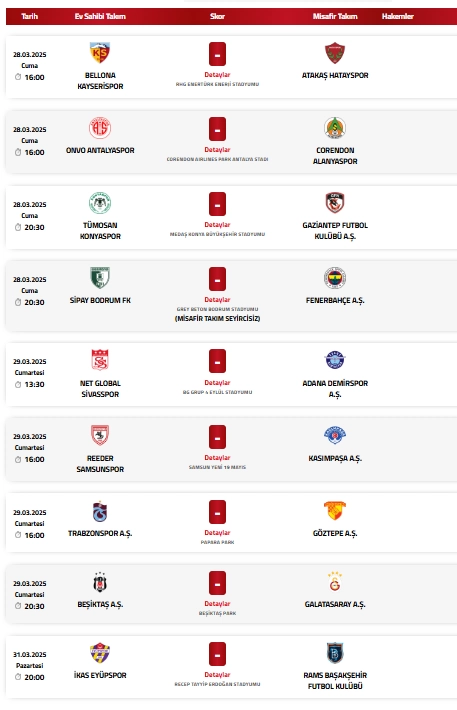Open the Göztepe A.Ş. club crest
Screen dimensions: 457x710
click(335, 512)
